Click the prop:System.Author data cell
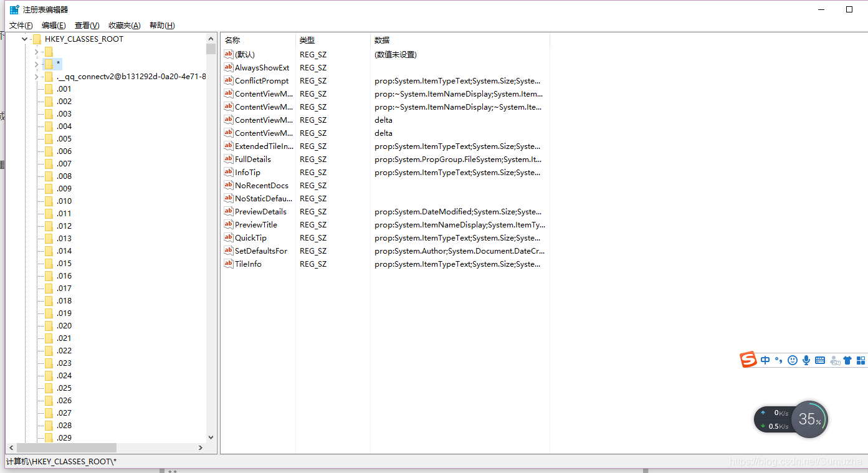The width and height of the screenshot is (868, 473). (x=460, y=251)
